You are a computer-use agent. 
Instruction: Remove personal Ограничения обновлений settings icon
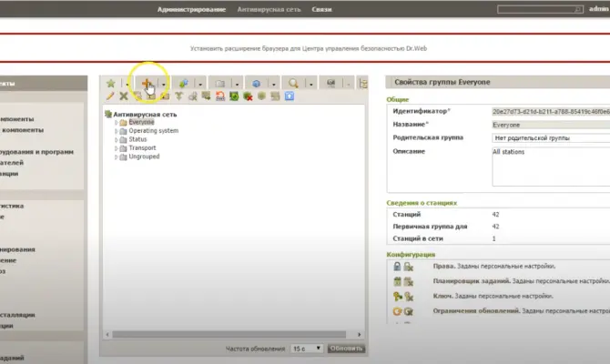point(409,311)
